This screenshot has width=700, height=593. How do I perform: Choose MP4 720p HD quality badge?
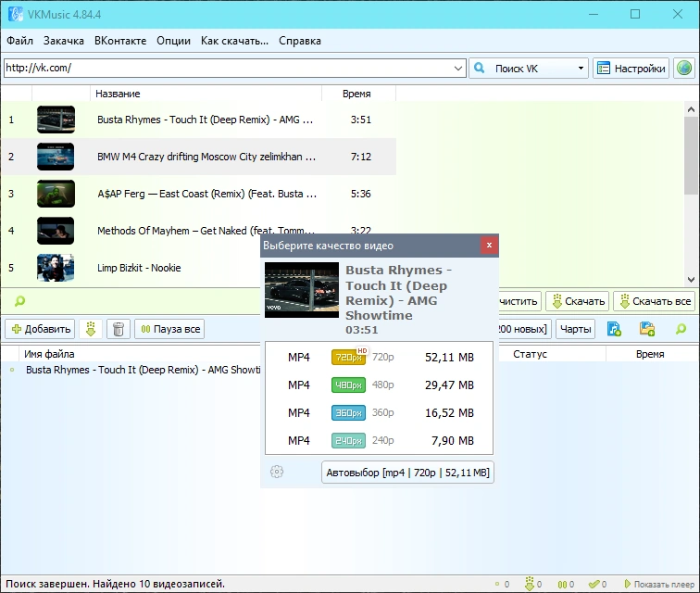tap(349, 357)
